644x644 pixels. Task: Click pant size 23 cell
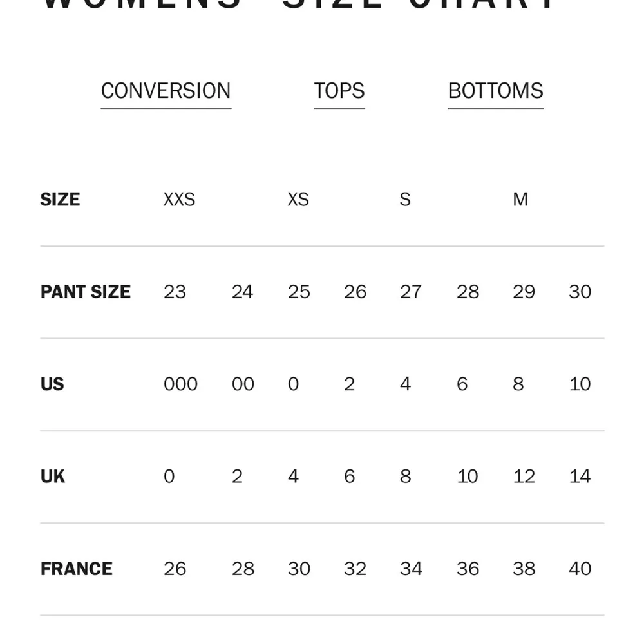coord(175,292)
